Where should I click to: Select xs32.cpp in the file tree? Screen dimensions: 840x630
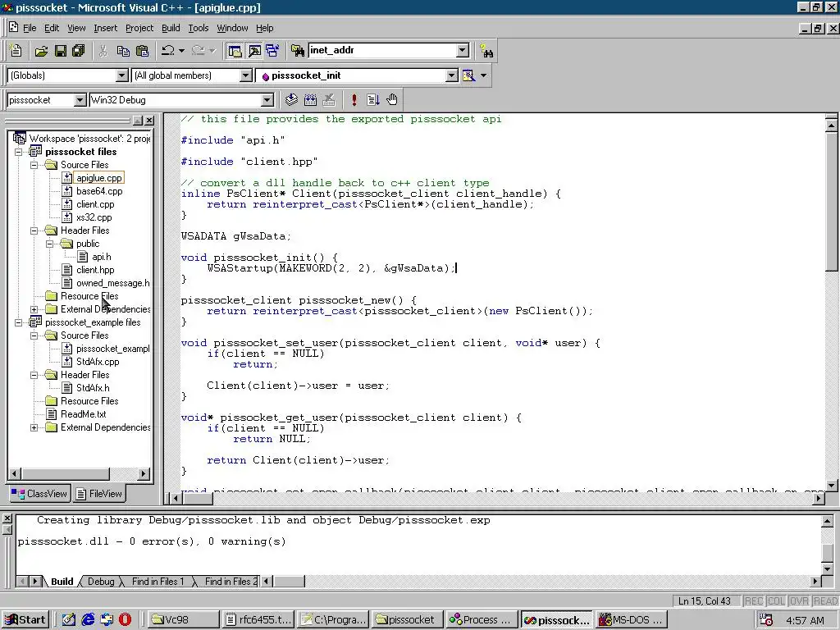coord(94,217)
